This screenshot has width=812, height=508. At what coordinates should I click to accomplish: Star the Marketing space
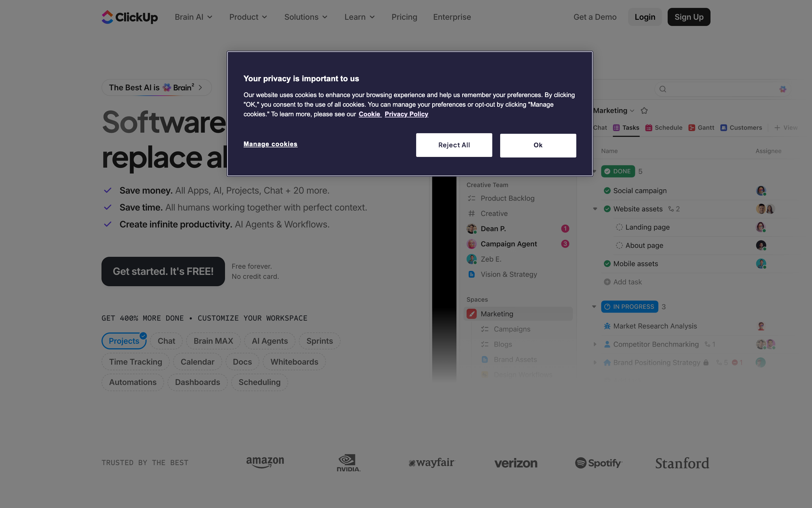pyautogui.click(x=644, y=111)
